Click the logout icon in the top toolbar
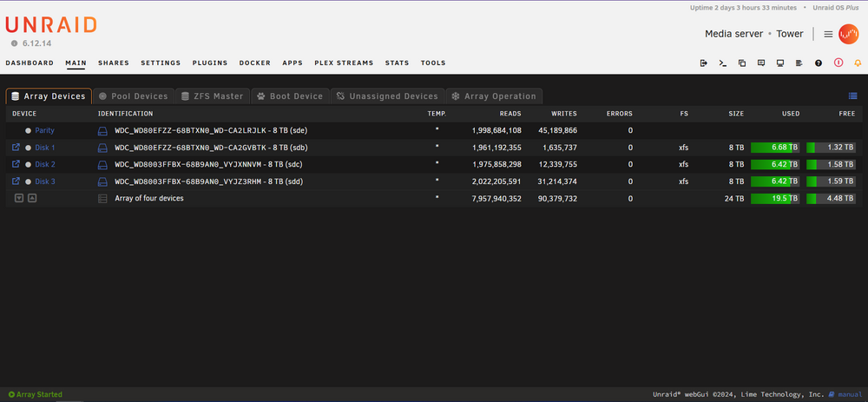Screen dimensions: 868x402 point(704,63)
